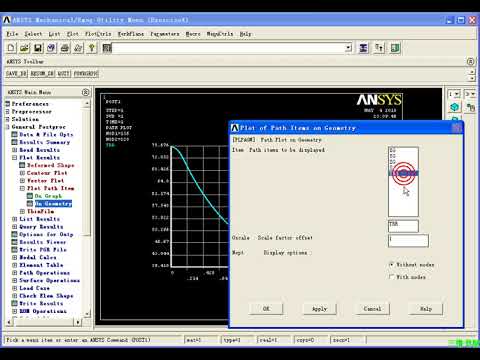Viewport: 480px width, 360px height.
Task: Click the Main Menu horizontal scrollbar
Action: pos(44,322)
